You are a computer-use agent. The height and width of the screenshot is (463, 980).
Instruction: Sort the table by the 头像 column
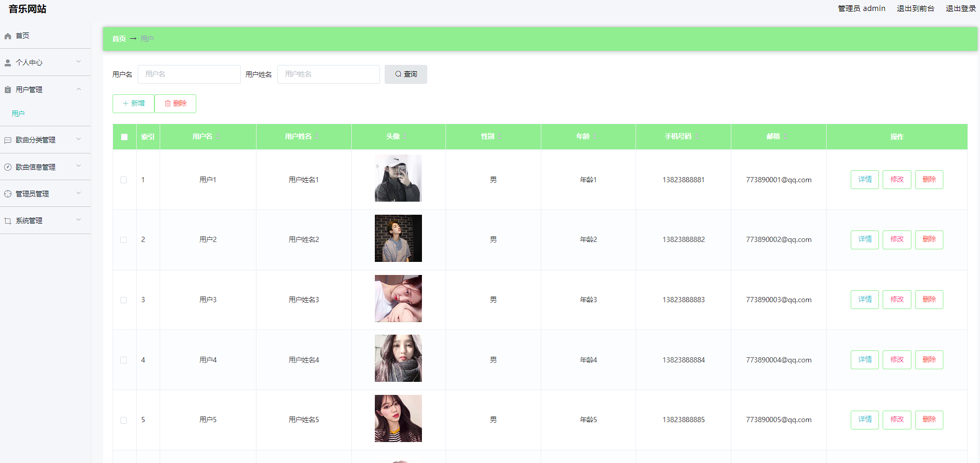[405, 137]
